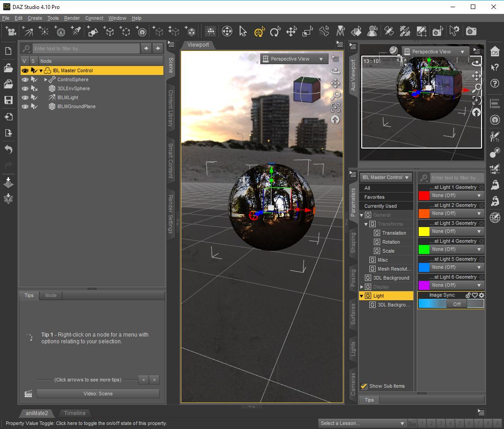Viewport: 504px width, 429px height.
Task: Click the Create new camera toolbar icon
Action: [11, 31]
